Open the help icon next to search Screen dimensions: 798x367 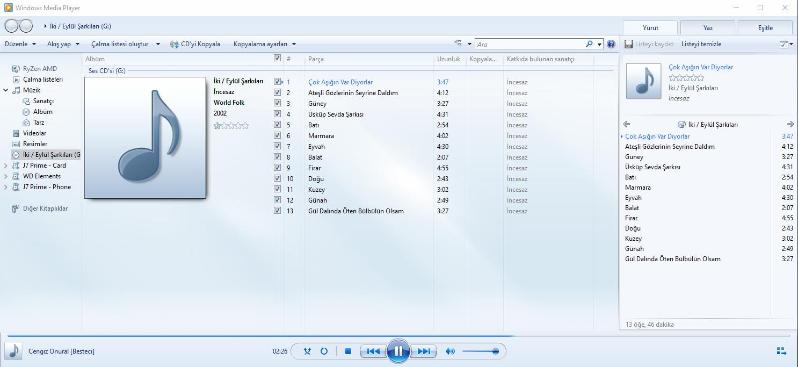click(x=611, y=44)
